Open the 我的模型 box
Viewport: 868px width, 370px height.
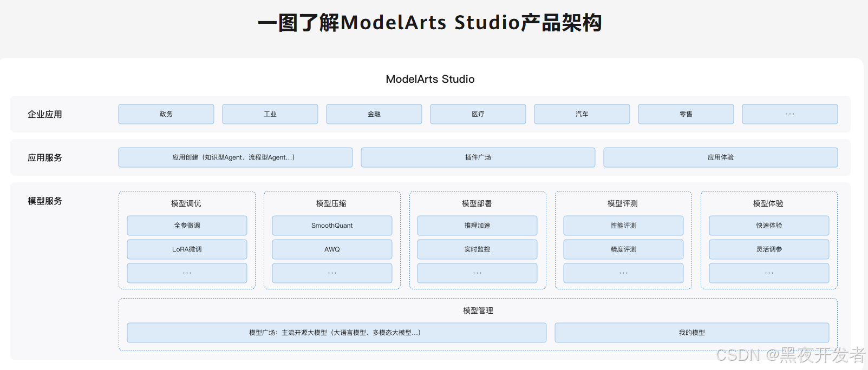pos(692,333)
